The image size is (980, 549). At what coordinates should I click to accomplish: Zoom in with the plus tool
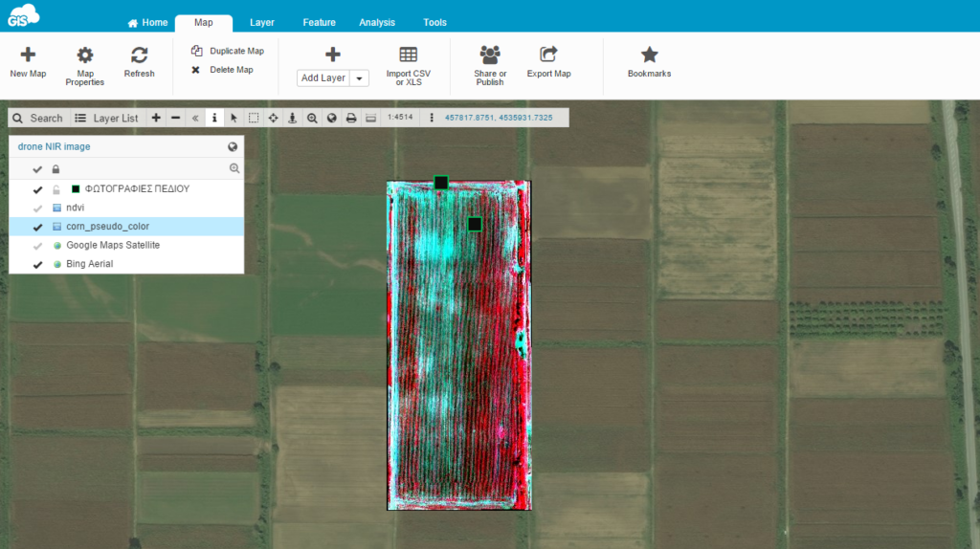156,118
